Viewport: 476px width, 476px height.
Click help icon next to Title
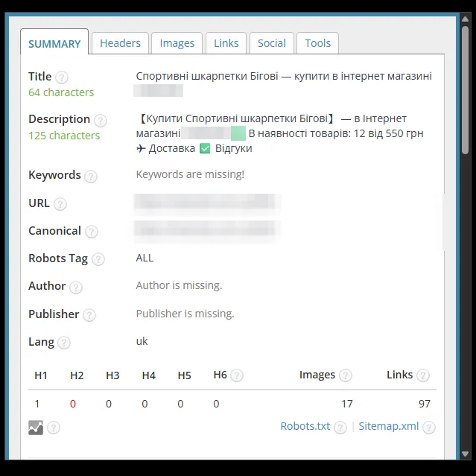[x=62, y=77]
